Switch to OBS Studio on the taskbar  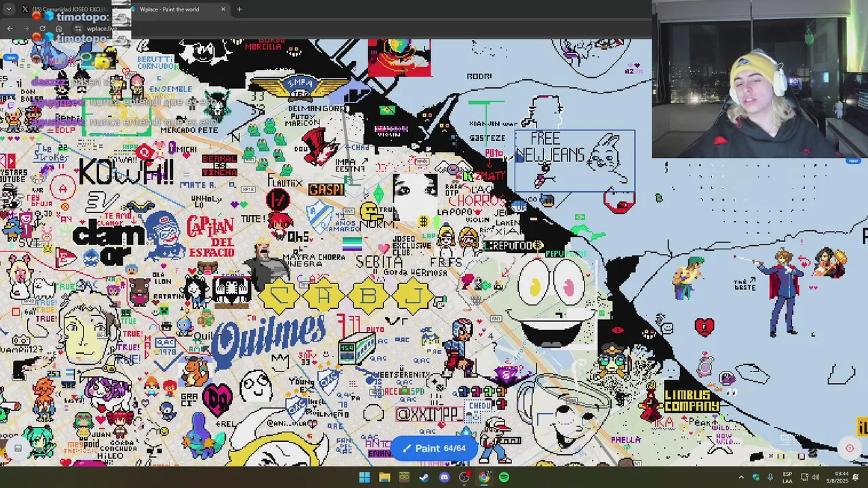pos(464,477)
